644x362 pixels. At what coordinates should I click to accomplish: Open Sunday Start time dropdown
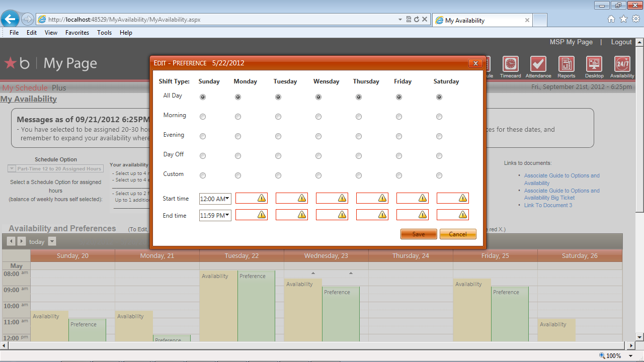point(227,199)
